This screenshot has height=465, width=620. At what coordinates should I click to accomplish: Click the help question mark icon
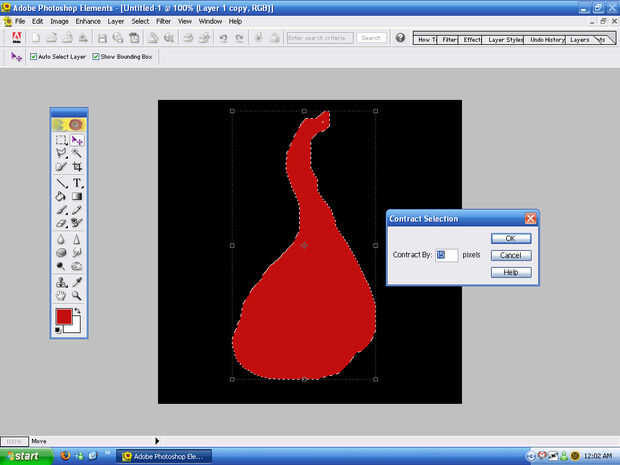pos(400,38)
